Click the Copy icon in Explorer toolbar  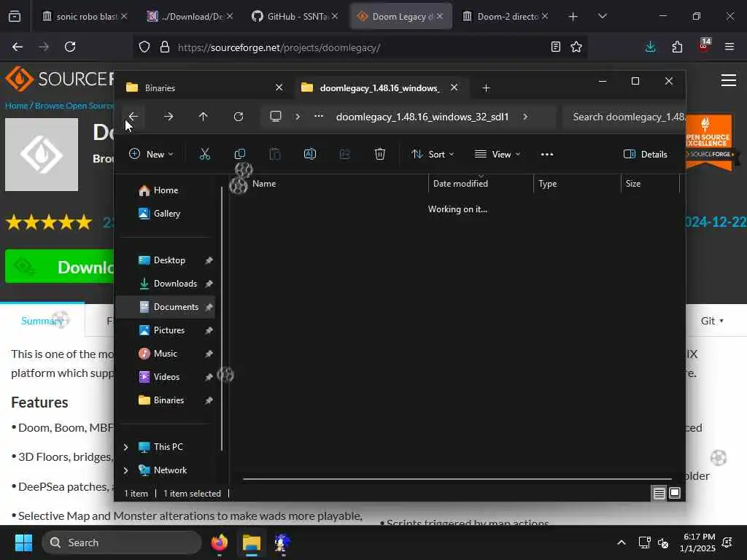pyautogui.click(x=239, y=154)
